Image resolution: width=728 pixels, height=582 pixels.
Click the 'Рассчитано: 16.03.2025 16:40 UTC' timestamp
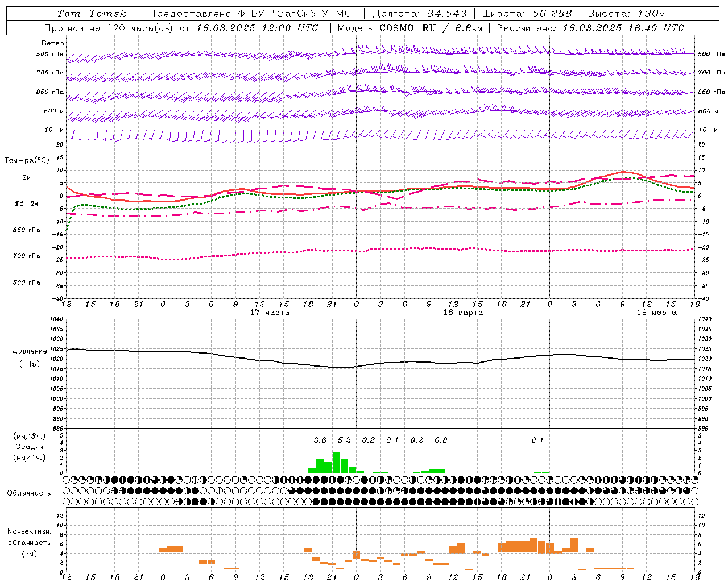590,28
